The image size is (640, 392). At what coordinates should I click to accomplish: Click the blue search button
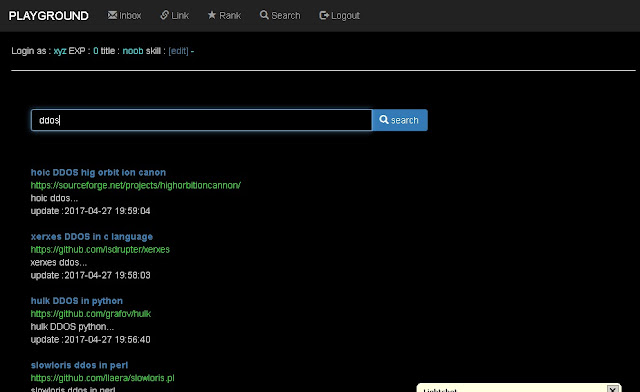400,120
